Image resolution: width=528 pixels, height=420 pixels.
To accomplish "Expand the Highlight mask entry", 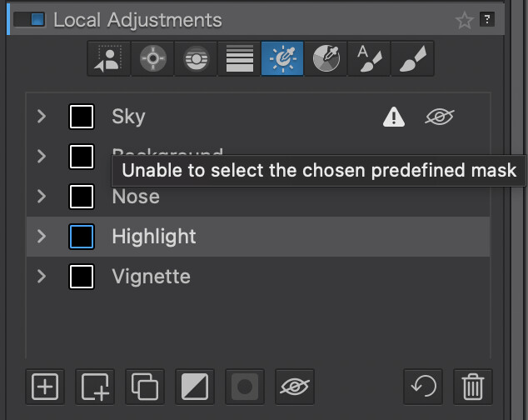I will tap(42, 237).
